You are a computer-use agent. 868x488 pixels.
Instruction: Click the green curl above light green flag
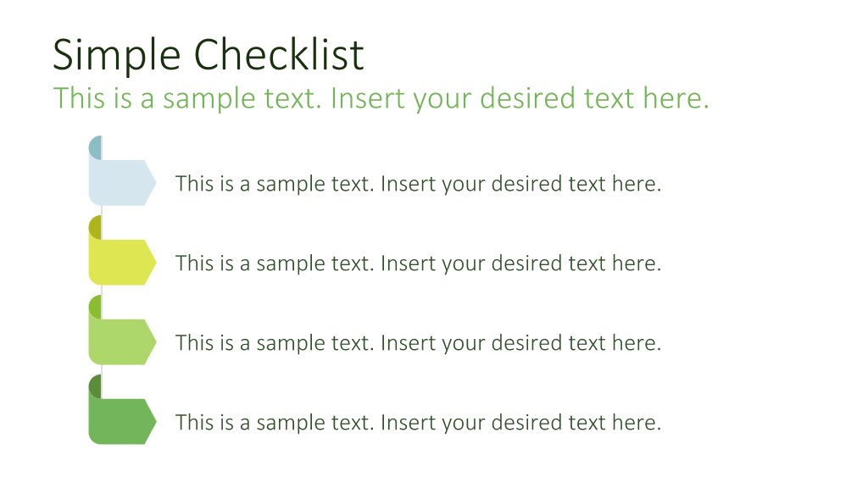click(95, 307)
